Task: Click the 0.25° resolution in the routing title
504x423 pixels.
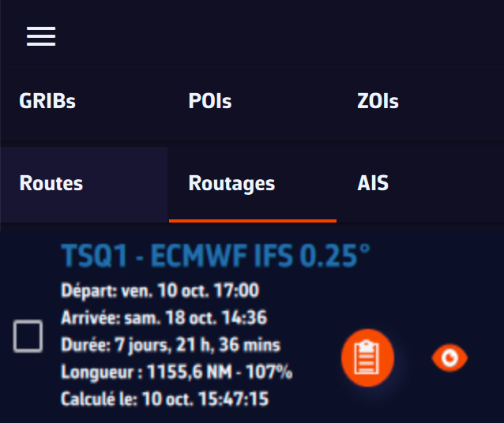Action: (x=337, y=256)
